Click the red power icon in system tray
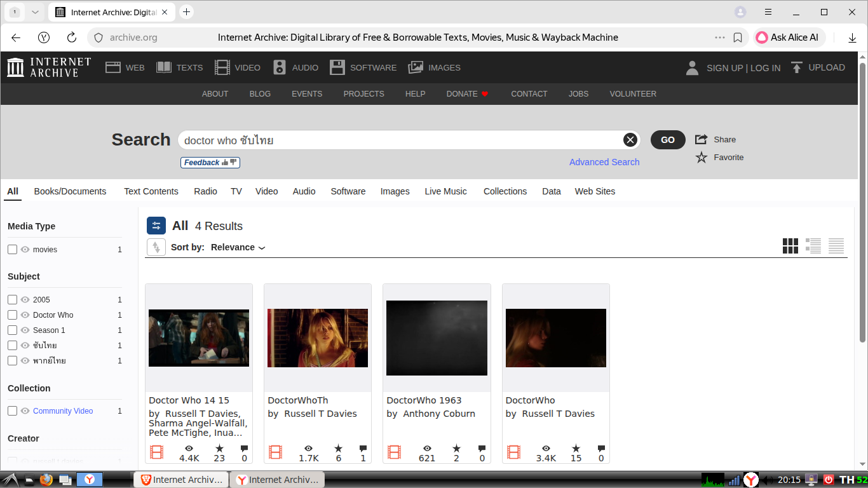The image size is (868, 488). (x=829, y=480)
